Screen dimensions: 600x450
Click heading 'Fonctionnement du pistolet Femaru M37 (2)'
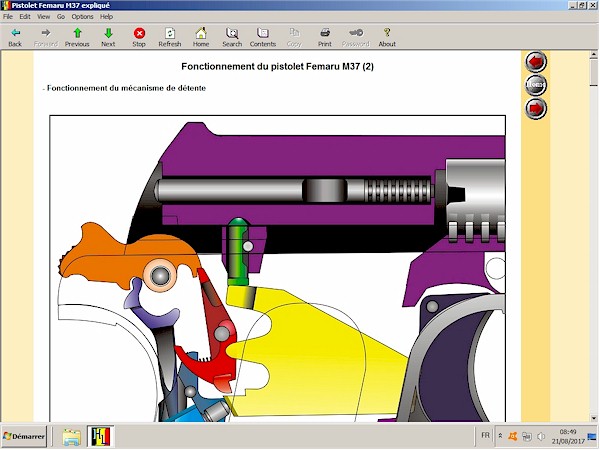pyautogui.click(x=277, y=67)
